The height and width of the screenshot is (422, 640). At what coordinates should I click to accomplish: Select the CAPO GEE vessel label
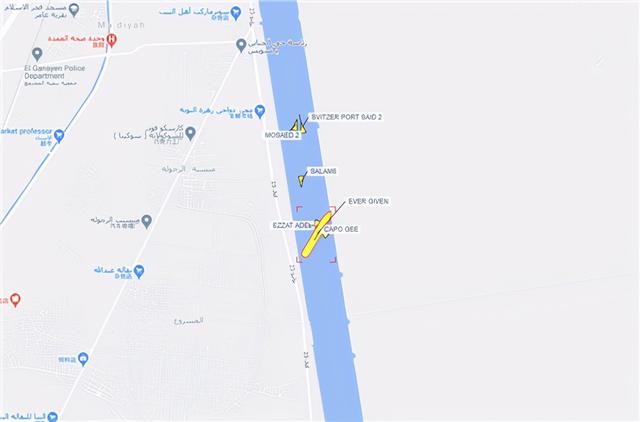[x=341, y=229]
